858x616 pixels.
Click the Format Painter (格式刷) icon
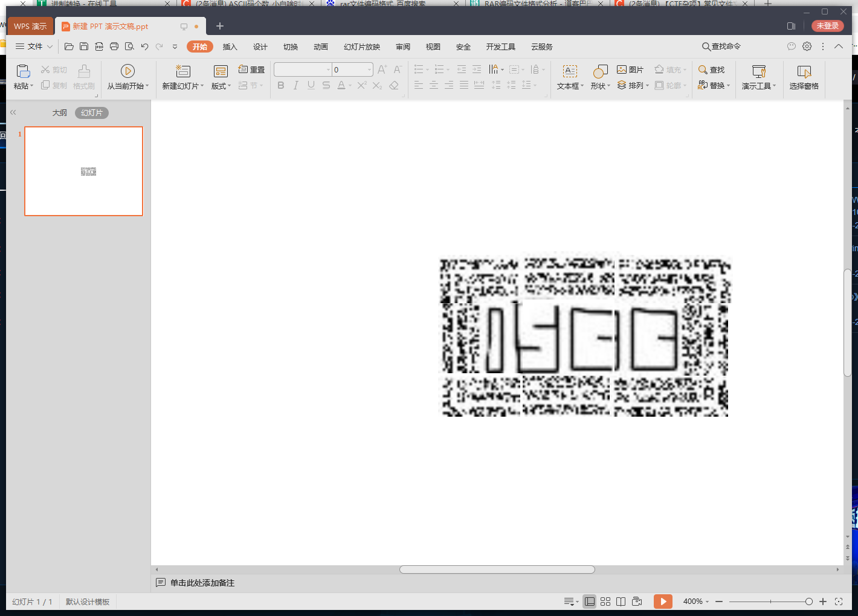[x=84, y=71]
